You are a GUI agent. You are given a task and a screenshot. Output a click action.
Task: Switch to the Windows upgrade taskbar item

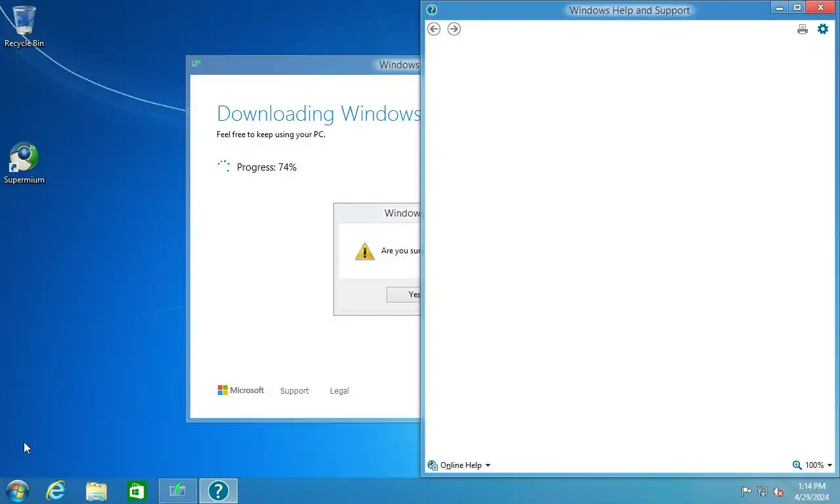tap(177, 491)
